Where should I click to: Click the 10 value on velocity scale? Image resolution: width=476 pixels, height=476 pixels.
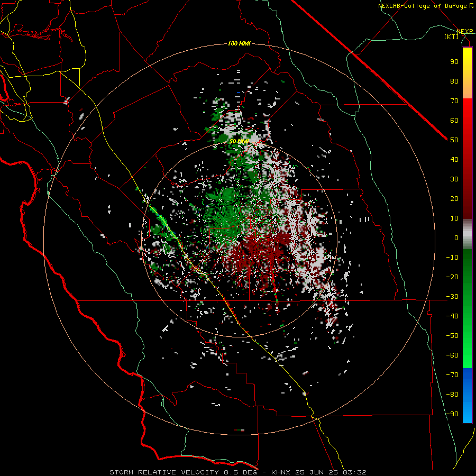click(454, 218)
